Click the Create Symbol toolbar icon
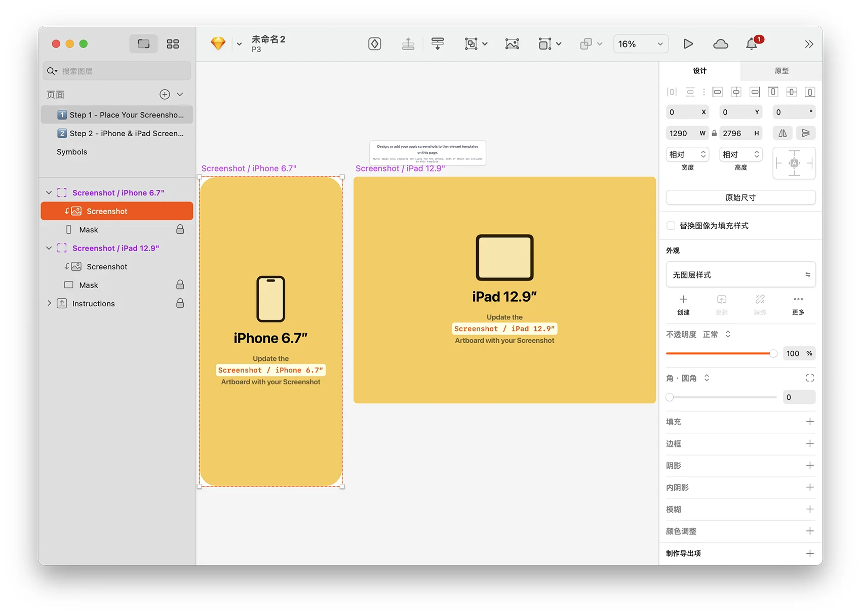The width and height of the screenshot is (861, 616). point(375,44)
